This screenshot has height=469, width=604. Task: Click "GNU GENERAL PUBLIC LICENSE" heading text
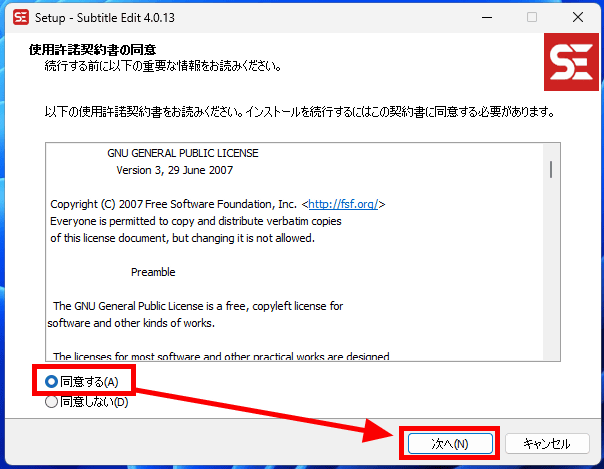183,153
